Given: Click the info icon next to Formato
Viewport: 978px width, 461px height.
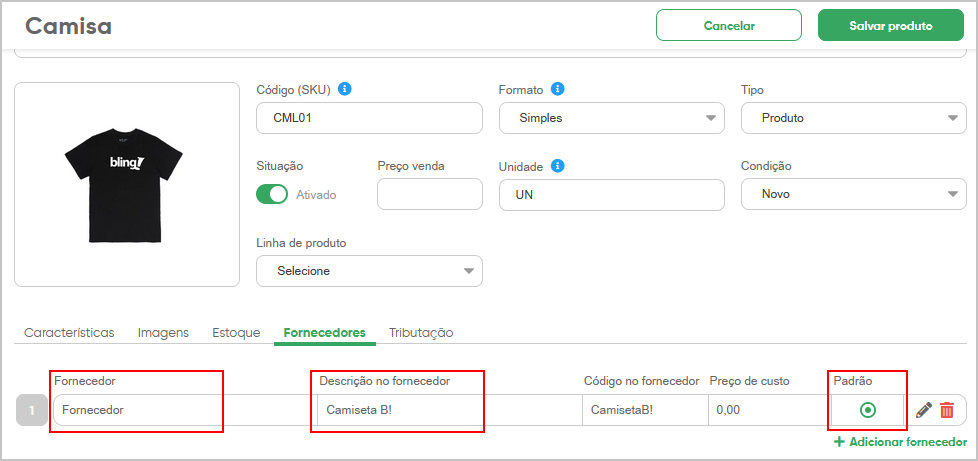Looking at the screenshot, I should [x=558, y=89].
